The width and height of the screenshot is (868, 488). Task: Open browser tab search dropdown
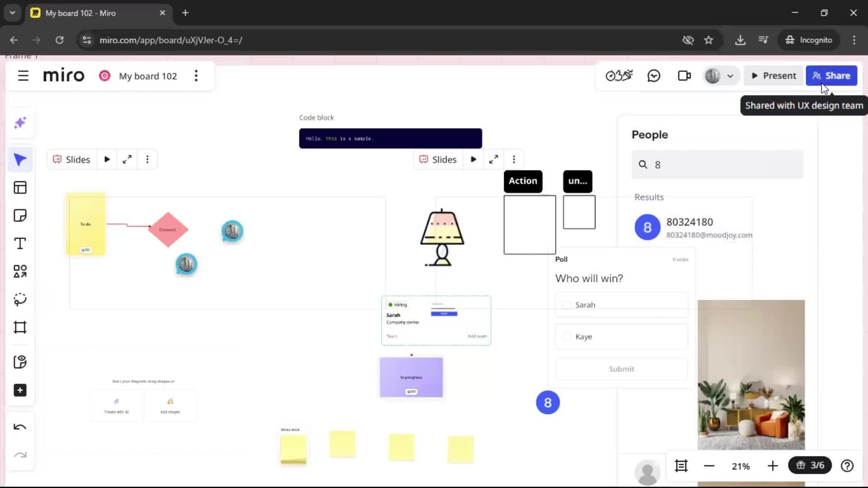click(13, 13)
